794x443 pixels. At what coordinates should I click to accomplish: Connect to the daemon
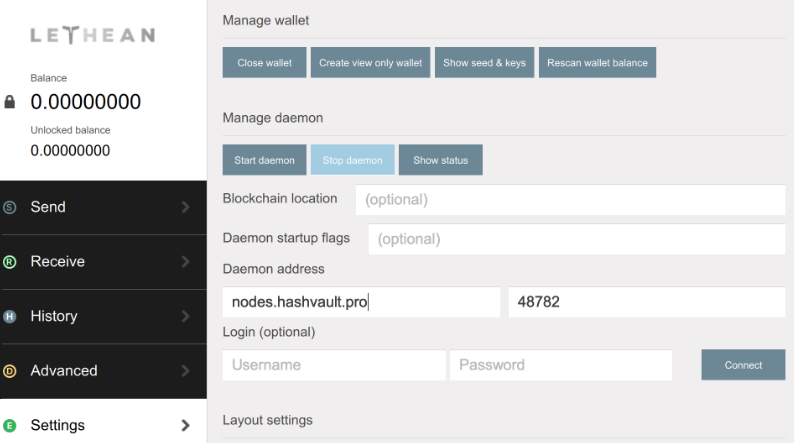click(743, 365)
